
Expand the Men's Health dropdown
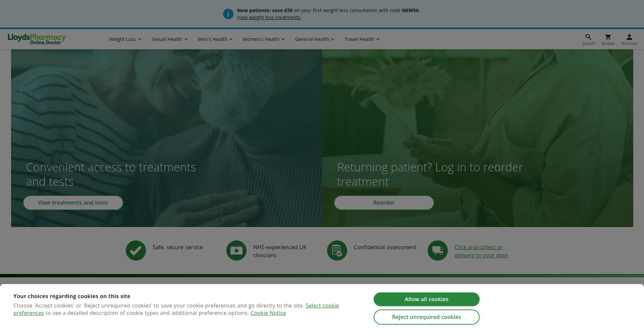pyautogui.click(x=215, y=39)
